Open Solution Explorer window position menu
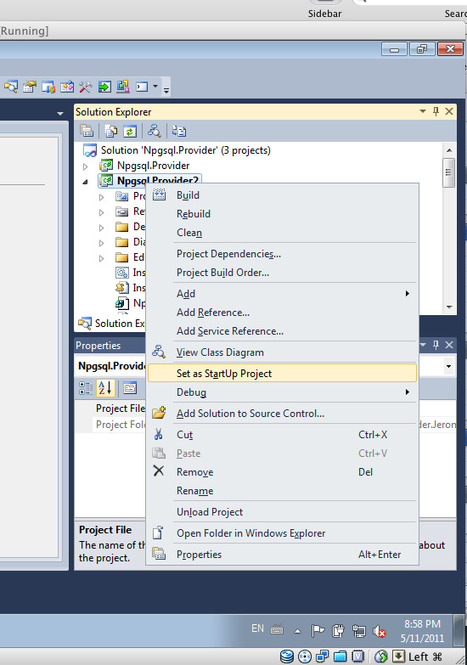467x665 pixels. [422, 111]
